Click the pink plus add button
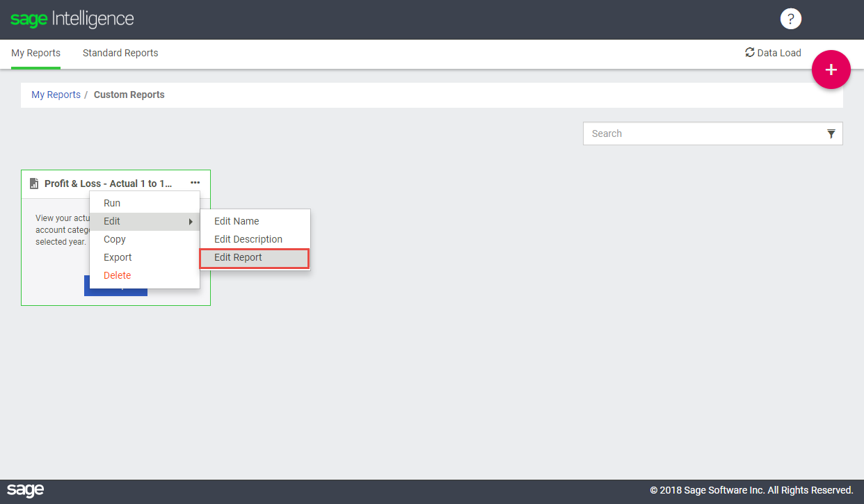The image size is (864, 504). (831, 70)
